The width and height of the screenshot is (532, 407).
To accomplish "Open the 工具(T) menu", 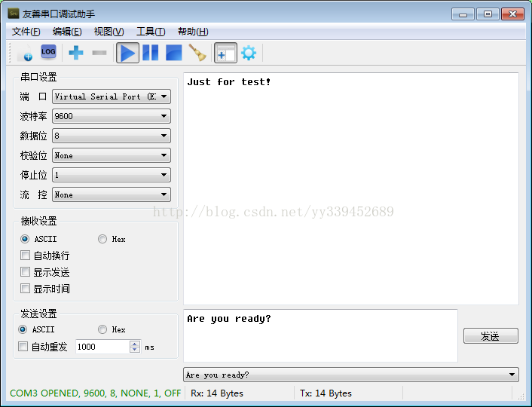I will (151, 32).
